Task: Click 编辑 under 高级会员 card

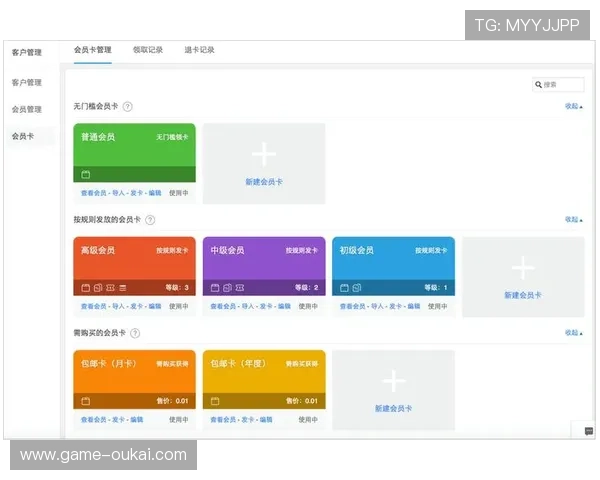Action: tap(155, 306)
